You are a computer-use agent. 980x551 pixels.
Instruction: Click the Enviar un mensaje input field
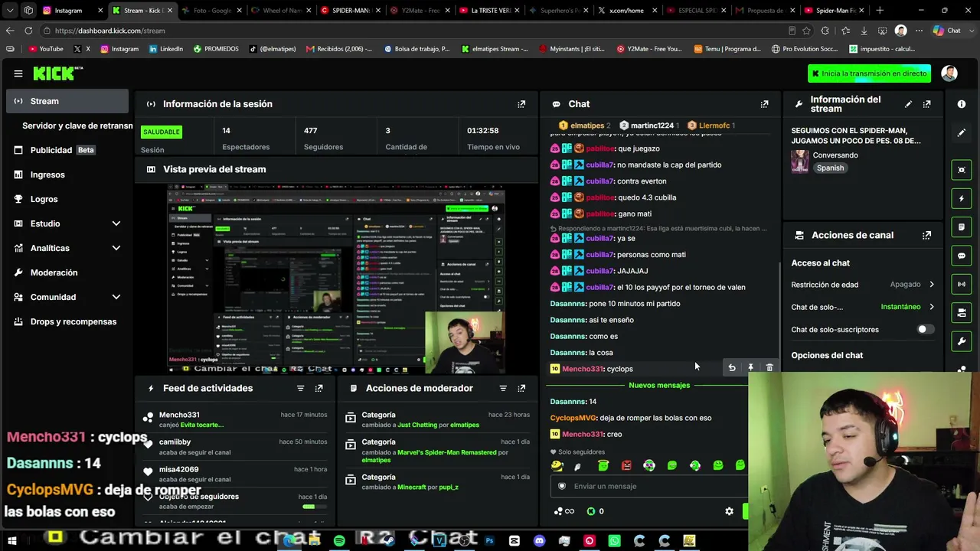pyautogui.click(x=649, y=486)
